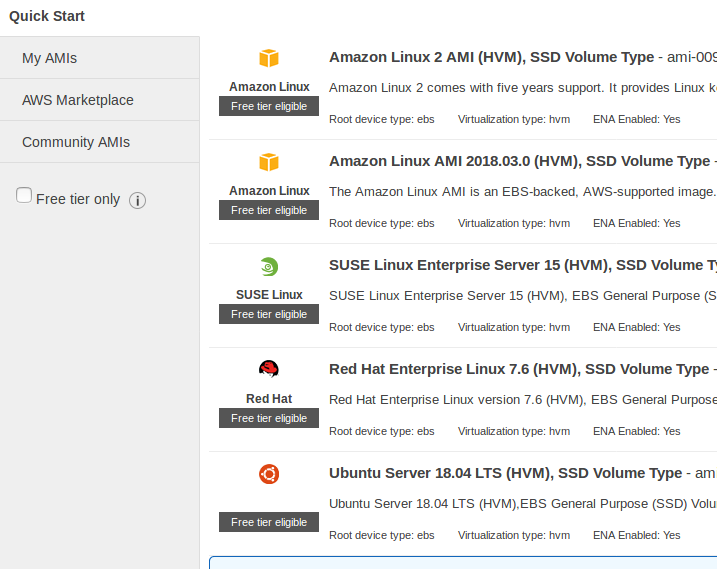The height and width of the screenshot is (569, 717).
Task: Click Free tier eligible badge for Amazon Linux 2018.03.0
Action: [269, 210]
